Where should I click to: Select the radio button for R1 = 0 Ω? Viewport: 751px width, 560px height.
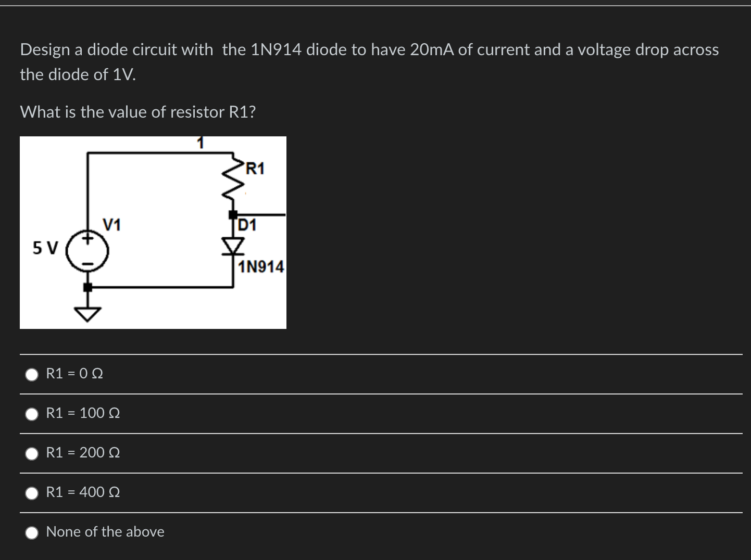click(x=32, y=374)
